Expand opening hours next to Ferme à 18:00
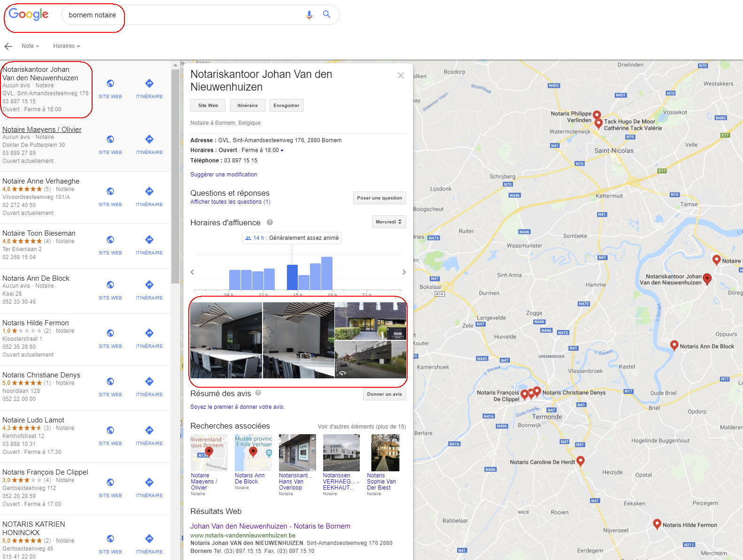 282,151
